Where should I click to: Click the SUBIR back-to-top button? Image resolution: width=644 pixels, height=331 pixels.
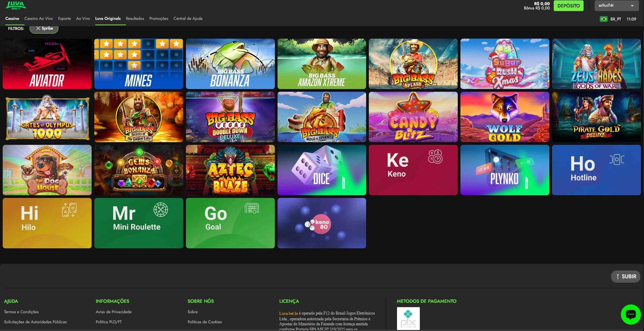pos(626,277)
